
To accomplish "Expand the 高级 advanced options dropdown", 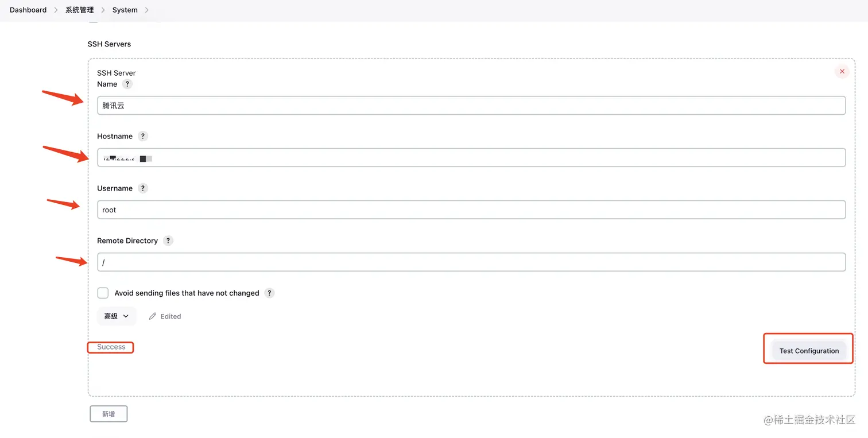I will (116, 316).
